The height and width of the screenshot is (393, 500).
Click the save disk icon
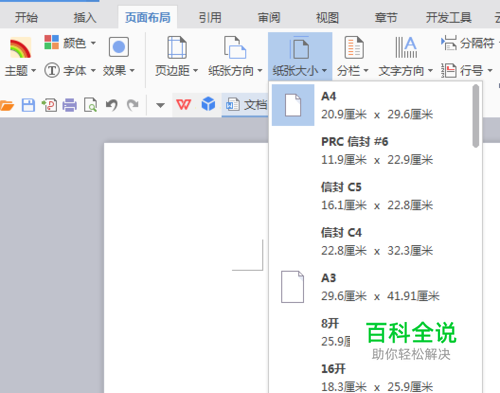pos(28,105)
